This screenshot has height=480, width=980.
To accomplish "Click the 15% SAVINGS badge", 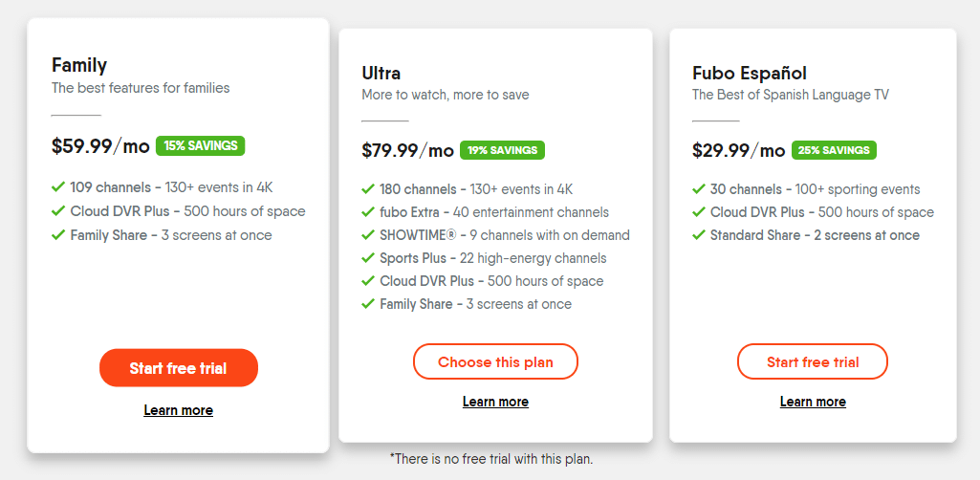I will (201, 146).
